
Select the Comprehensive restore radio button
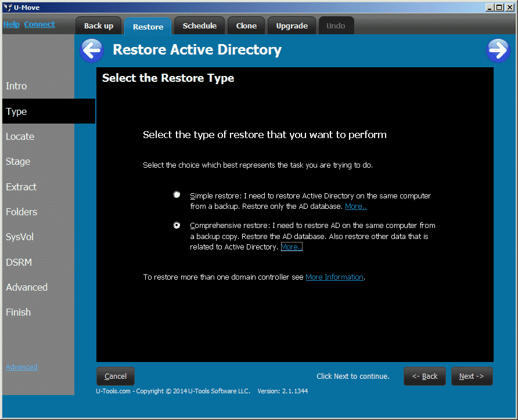(x=177, y=225)
